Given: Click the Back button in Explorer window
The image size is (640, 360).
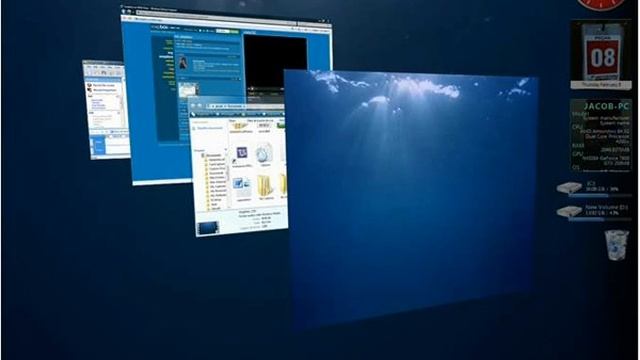Looking at the screenshot, I should [x=193, y=105].
